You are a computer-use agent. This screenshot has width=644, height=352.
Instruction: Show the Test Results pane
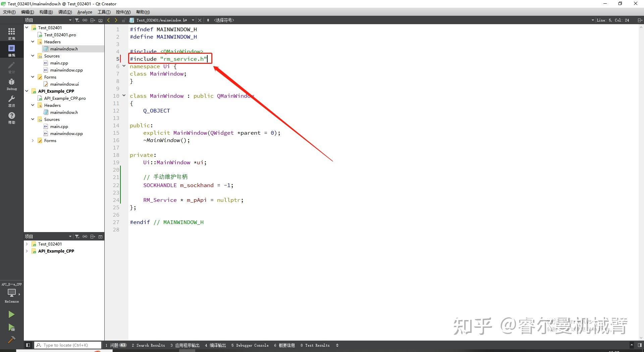click(x=315, y=345)
